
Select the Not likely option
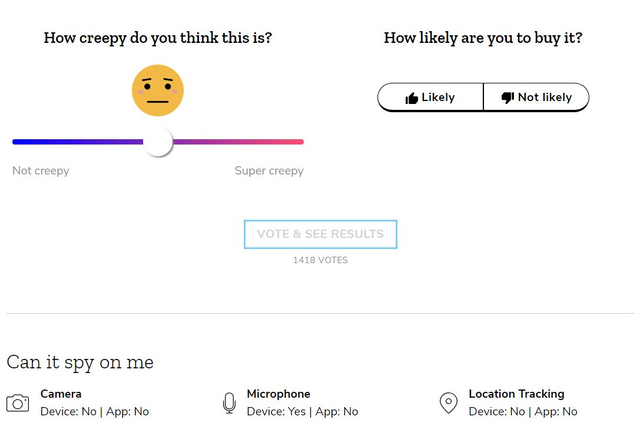[x=536, y=97]
